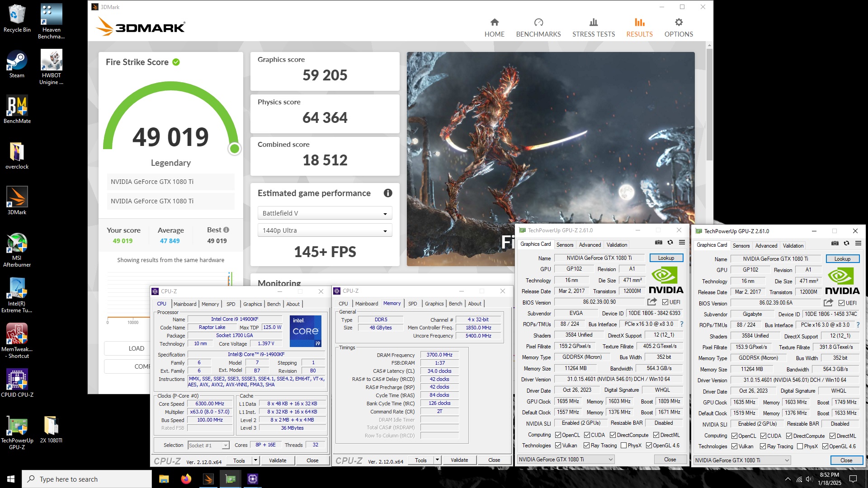Refresh icon in right GPU-Z window
This screenshot has width=868, height=488.
coord(846,244)
